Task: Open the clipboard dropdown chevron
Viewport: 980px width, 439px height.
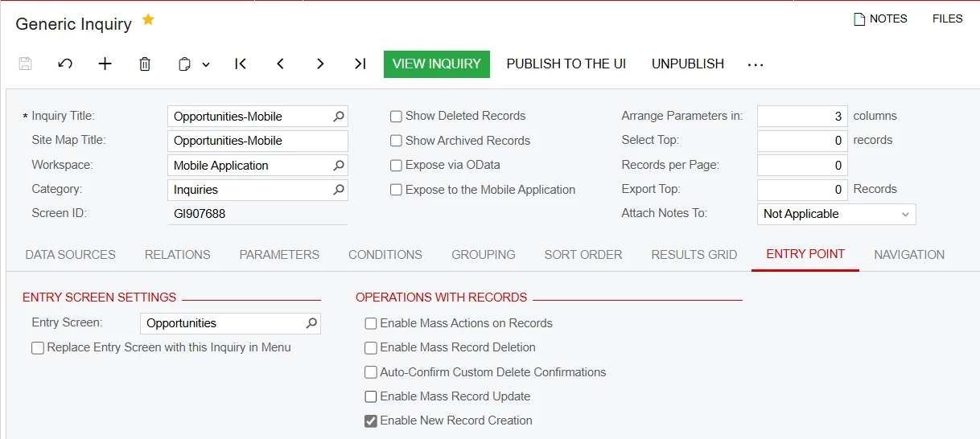Action: 206,64
